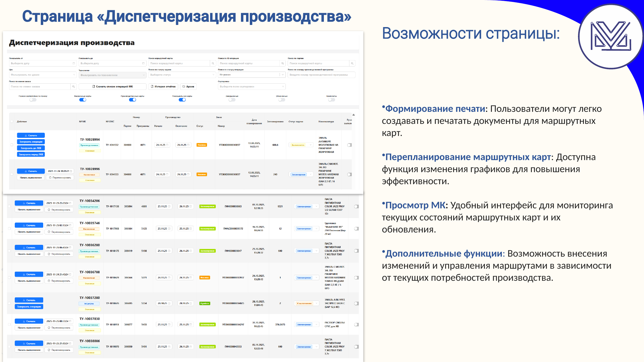Screen dimensions: 644x362
Task: Turn off Показывать все карты toggle
Action: click(x=182, y=99)
